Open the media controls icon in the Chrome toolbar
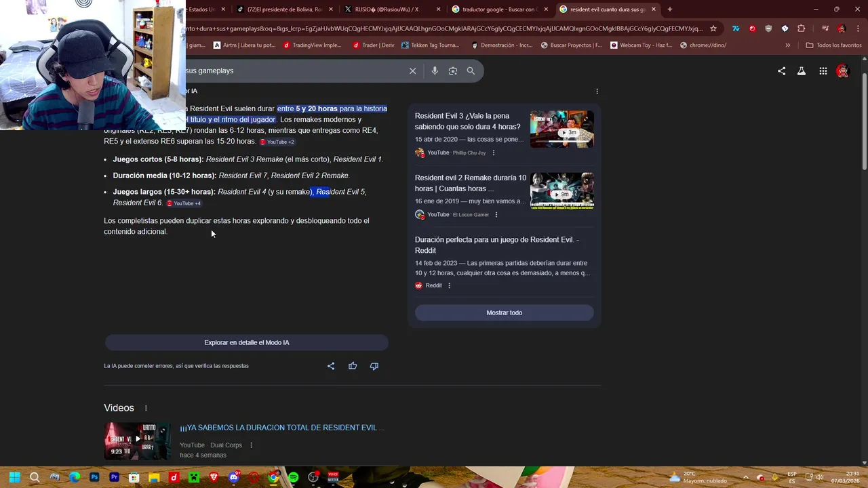This screenshot has height=488, width=868. (x=825, y=28)
